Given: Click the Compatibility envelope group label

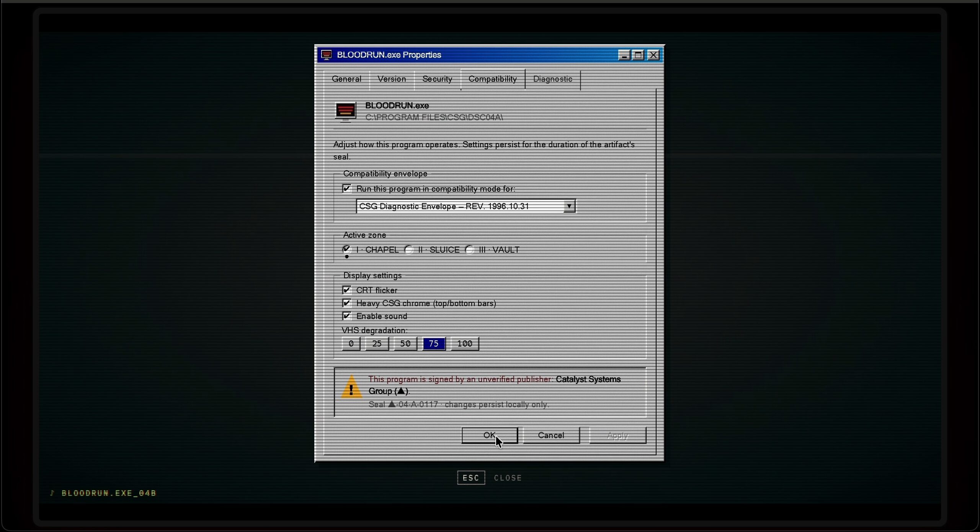Looking at the screenshot, I should (385, 174).
